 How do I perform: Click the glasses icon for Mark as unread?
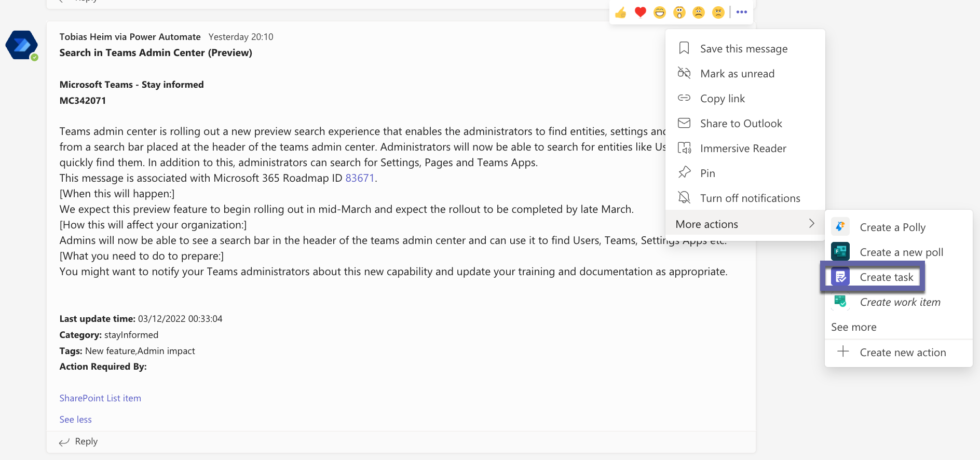click(x=684, y=73)
